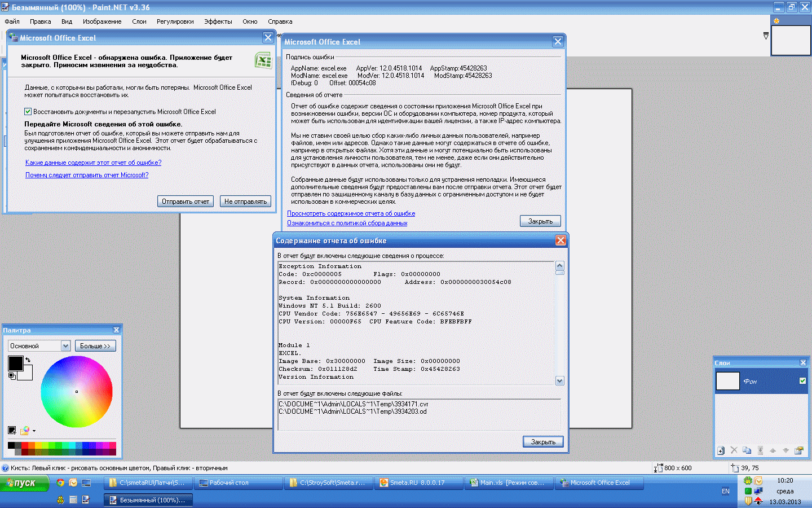Click the delete layer X icon
The image size is (812, 508).
(x=734, y=450)
